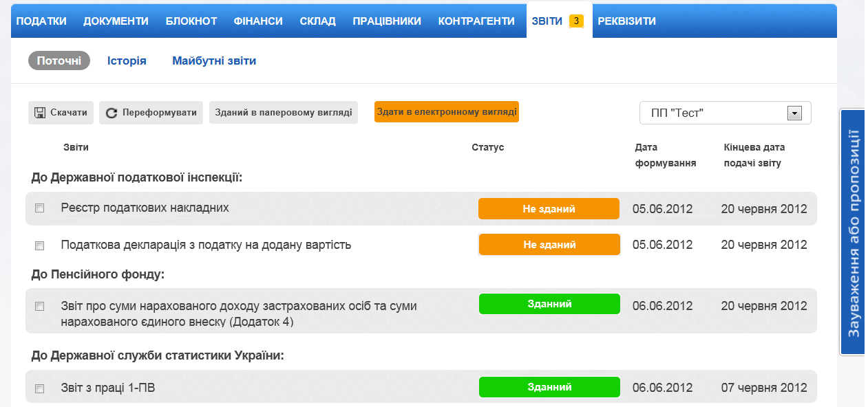Click the yellow badge 3 on Звіти
Viewport: 868px width, 407px height.
click(576, 21)
